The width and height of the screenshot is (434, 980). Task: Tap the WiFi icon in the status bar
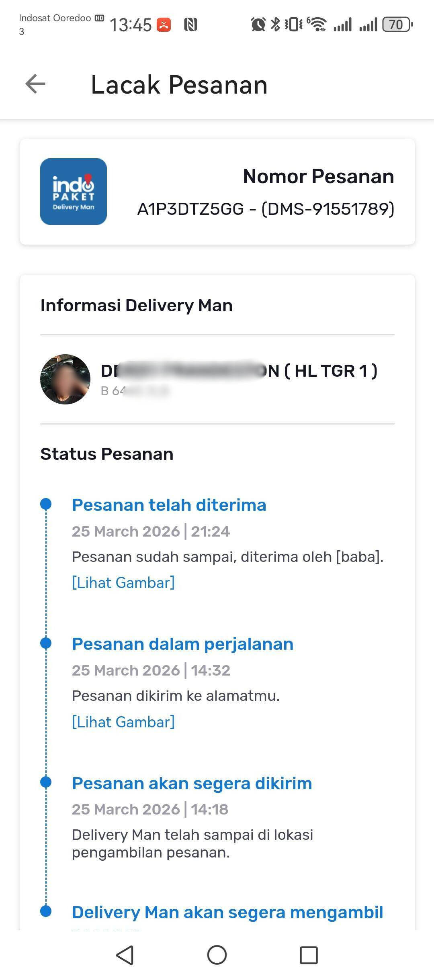tap(317, 24)
